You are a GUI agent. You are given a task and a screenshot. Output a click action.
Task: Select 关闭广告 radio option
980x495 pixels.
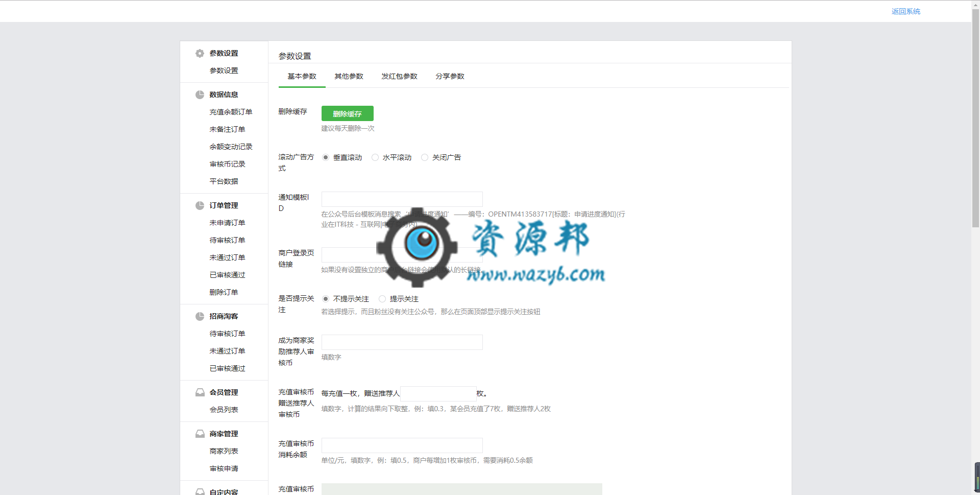(424, 157)
